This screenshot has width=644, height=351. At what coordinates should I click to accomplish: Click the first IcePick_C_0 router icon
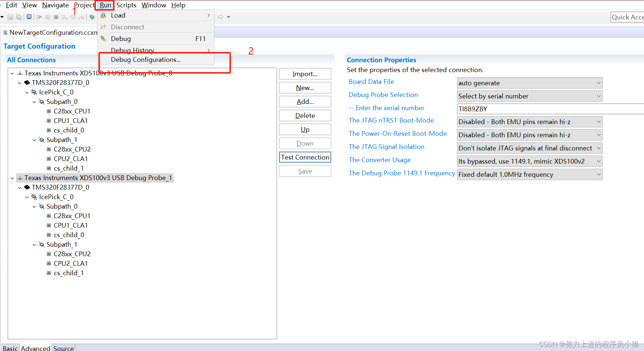point(34,92)
